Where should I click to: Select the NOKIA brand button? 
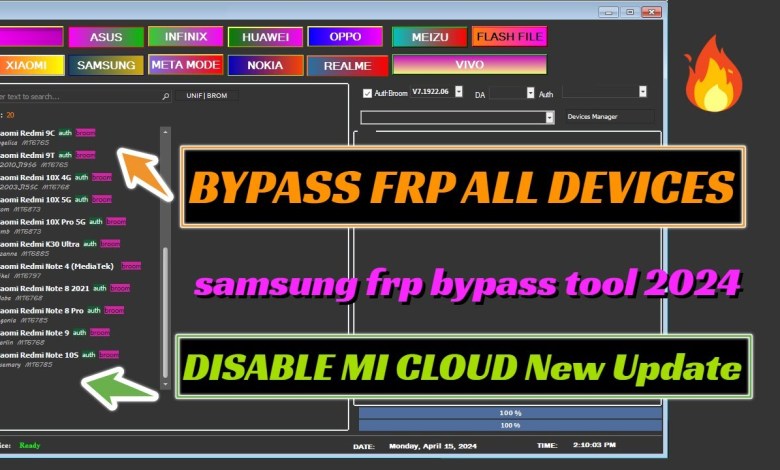(x=265, y=65)
